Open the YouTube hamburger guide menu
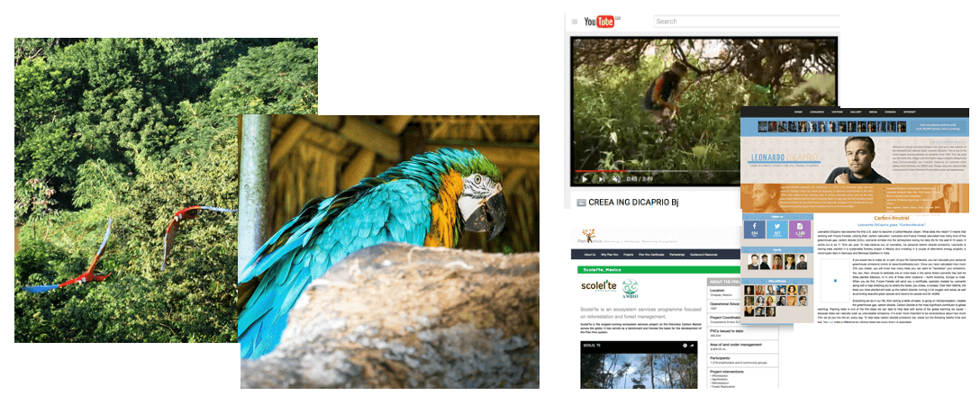Image resolution: width=980 pixels, height=405 pixels. (x=573, y=22)
